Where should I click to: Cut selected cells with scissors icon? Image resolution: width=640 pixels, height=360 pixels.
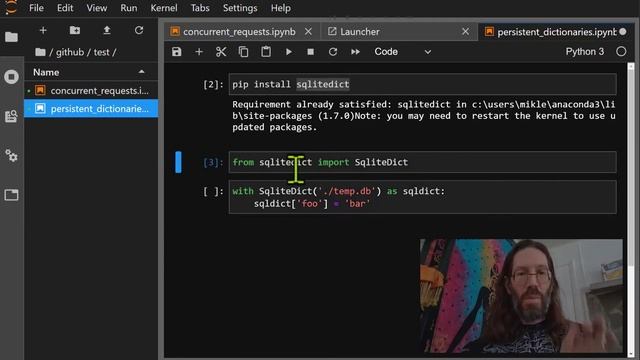[x=221, y=52]
